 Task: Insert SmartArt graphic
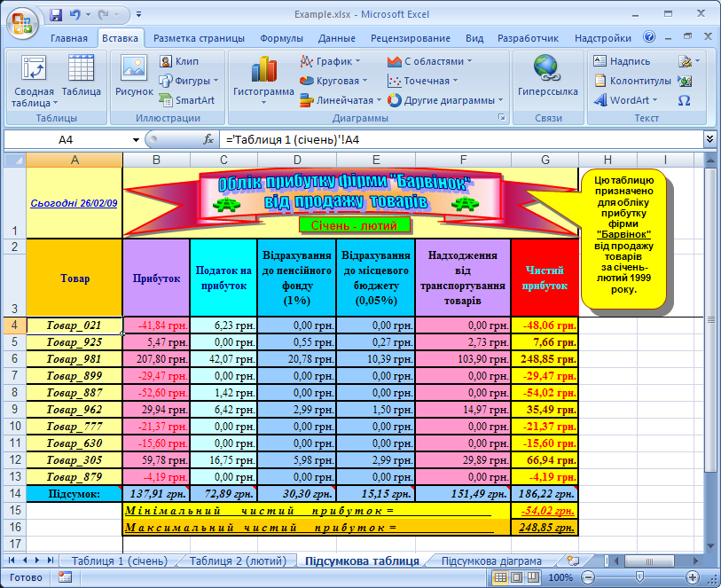coord(187,99)
